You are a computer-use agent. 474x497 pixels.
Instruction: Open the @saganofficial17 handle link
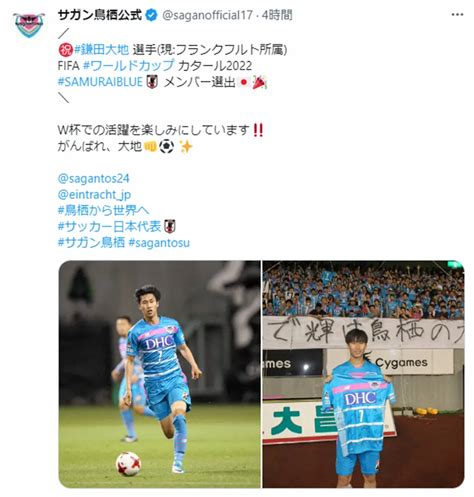coord(207,15)
